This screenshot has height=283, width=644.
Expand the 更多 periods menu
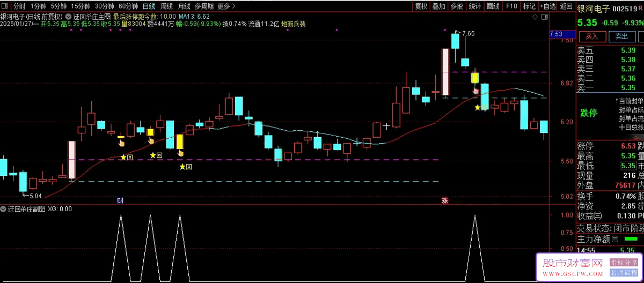(x=226, y=6)
